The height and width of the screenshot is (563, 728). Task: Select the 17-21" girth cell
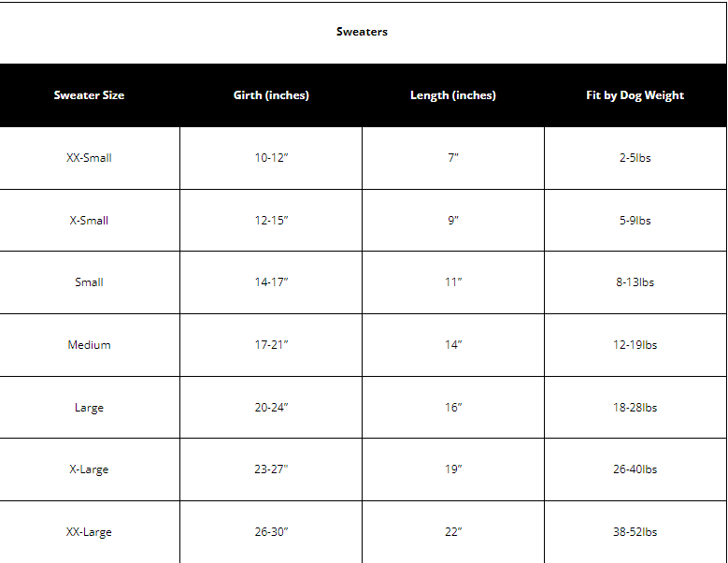click(271, 345)
